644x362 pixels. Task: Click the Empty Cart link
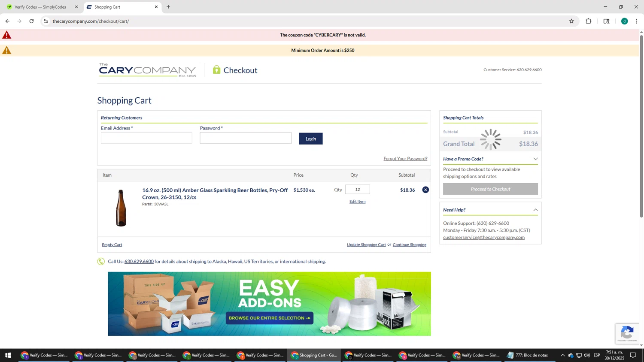click(112, 245)
